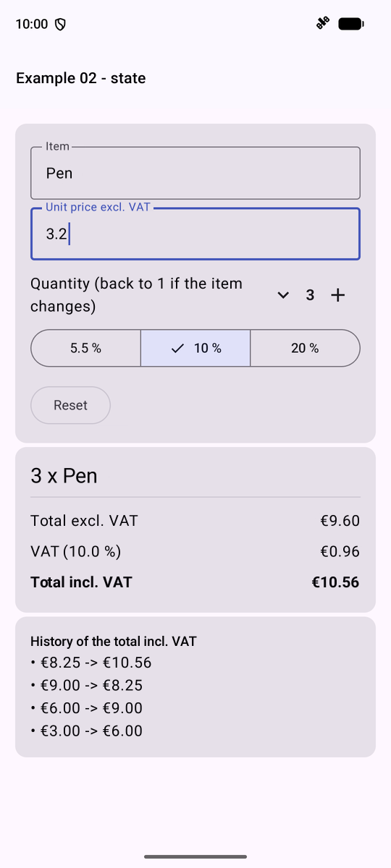This screenshot has width=391, height=868.
Task: Tap the Total excl. VAT row
Action: tap(195, 521)
